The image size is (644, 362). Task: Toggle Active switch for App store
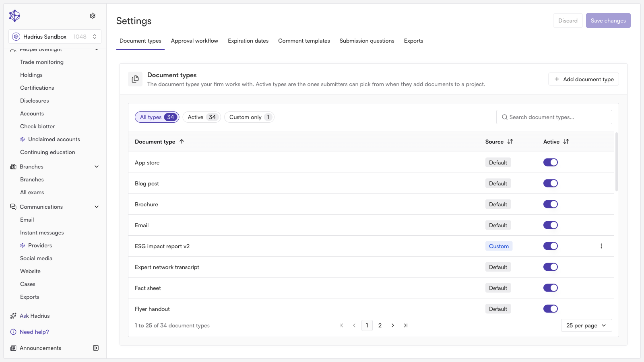coord(551,162)
